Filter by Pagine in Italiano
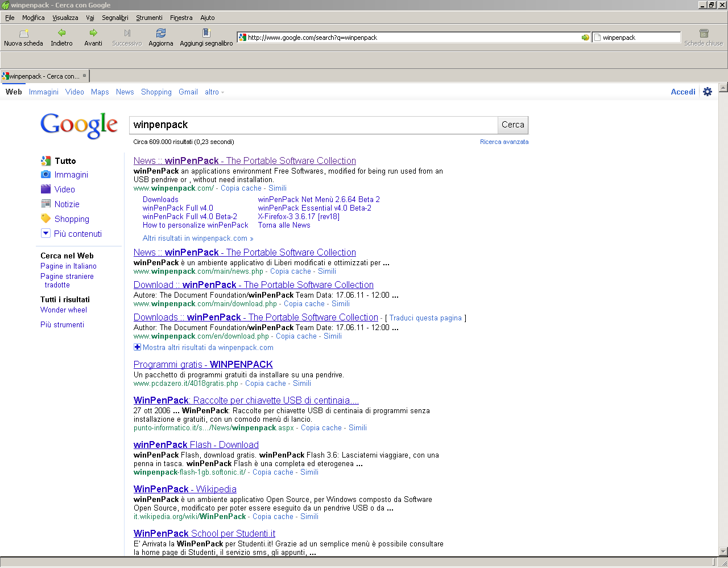728x568 pixels. point(68,266)
